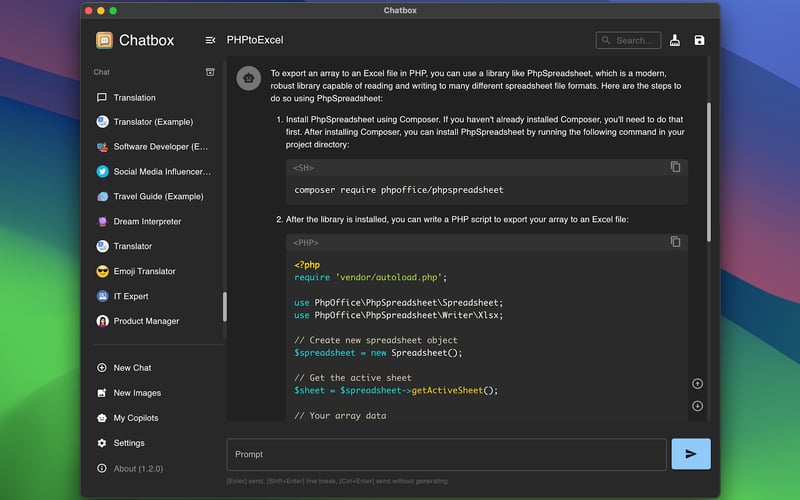The width and height of the screenshot is (800, 500).
Task: Open the Translation chat
Action: point(134,98)
